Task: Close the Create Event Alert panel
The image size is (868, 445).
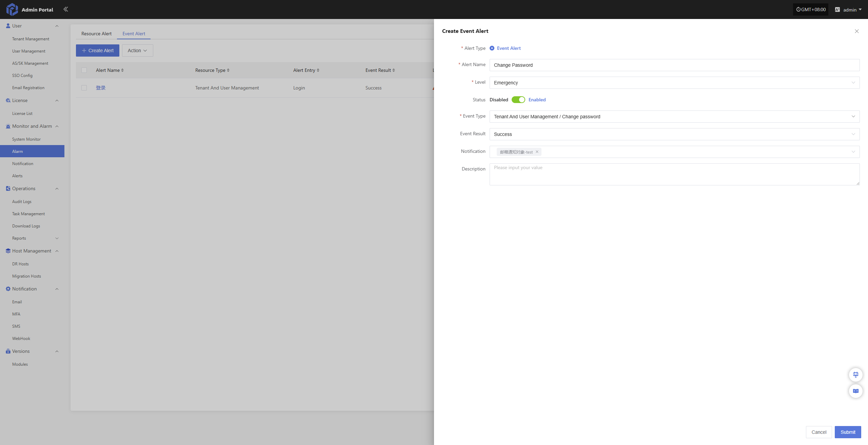Action: (856, 31)
